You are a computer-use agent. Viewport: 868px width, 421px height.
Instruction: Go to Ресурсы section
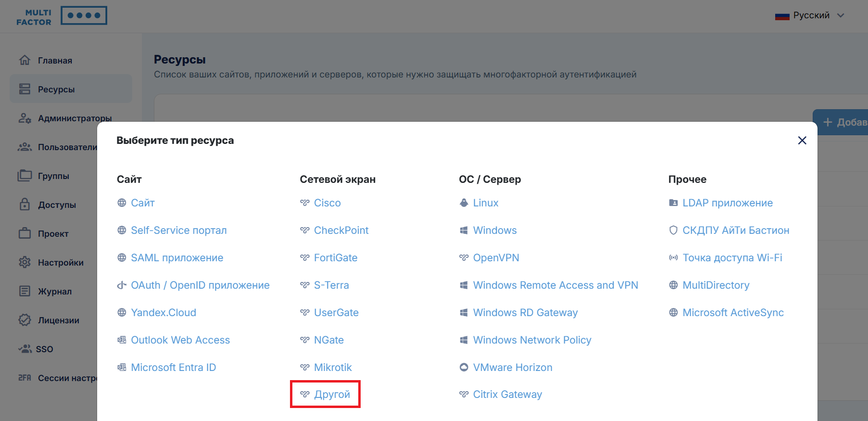[x=71, y=89]
